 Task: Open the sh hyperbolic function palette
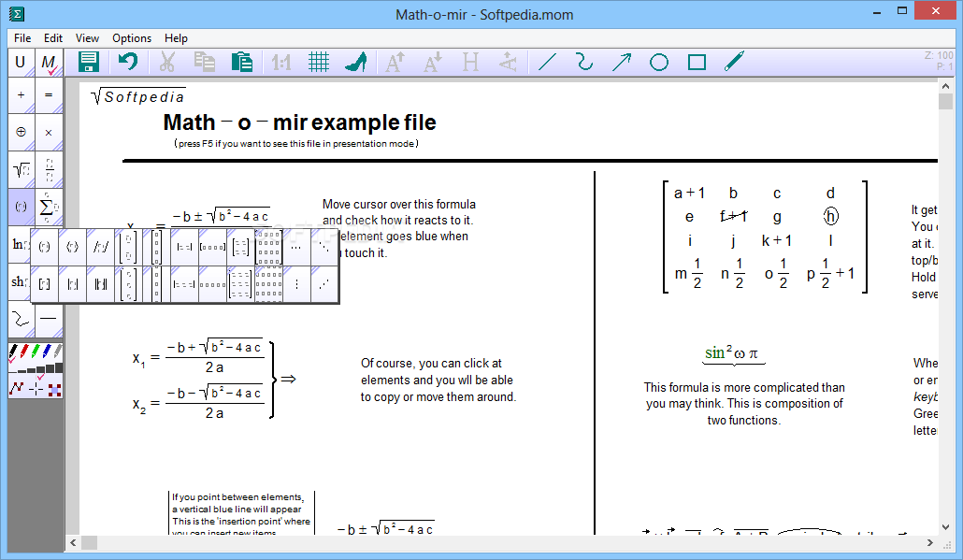click(x=19, y=281)
